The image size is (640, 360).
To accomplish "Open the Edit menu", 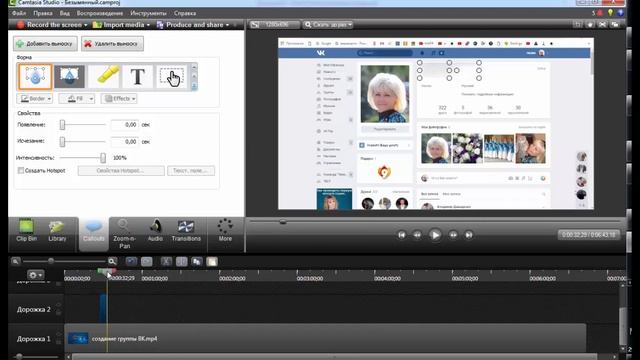I will [43, 13].
